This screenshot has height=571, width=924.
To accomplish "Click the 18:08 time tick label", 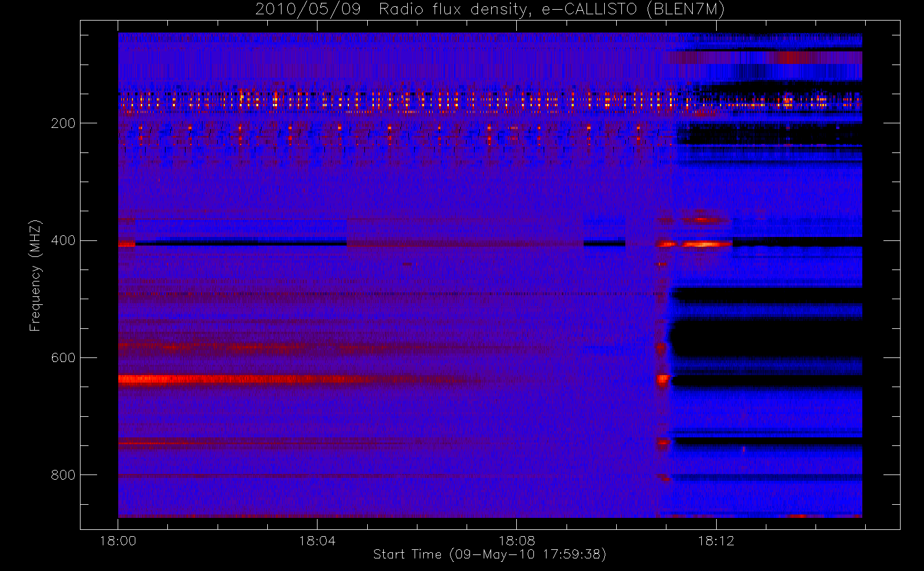I will point(516,540).
